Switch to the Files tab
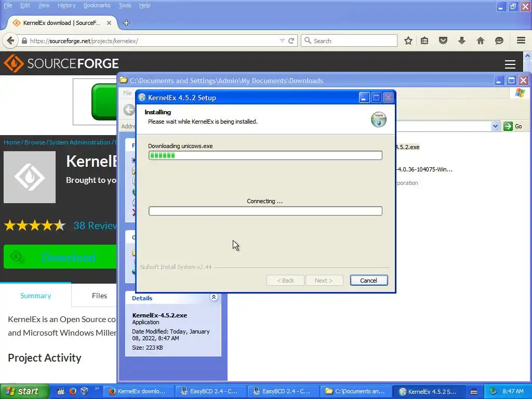 99,296
